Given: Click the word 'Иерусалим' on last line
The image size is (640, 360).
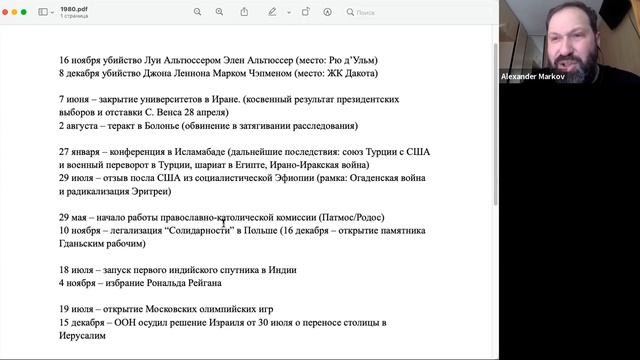Looking at the screenshot, I should [x=82, y=336].
